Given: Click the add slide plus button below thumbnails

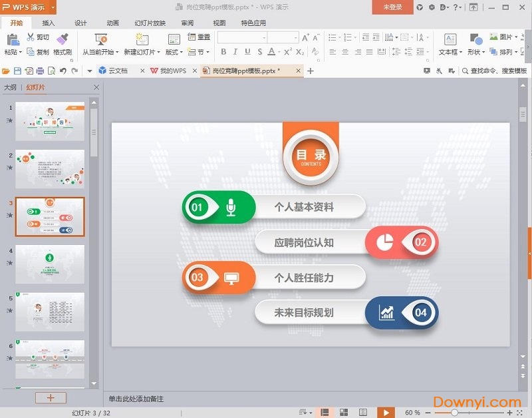Looking at the screenshot, I should (x=51, y=397).
